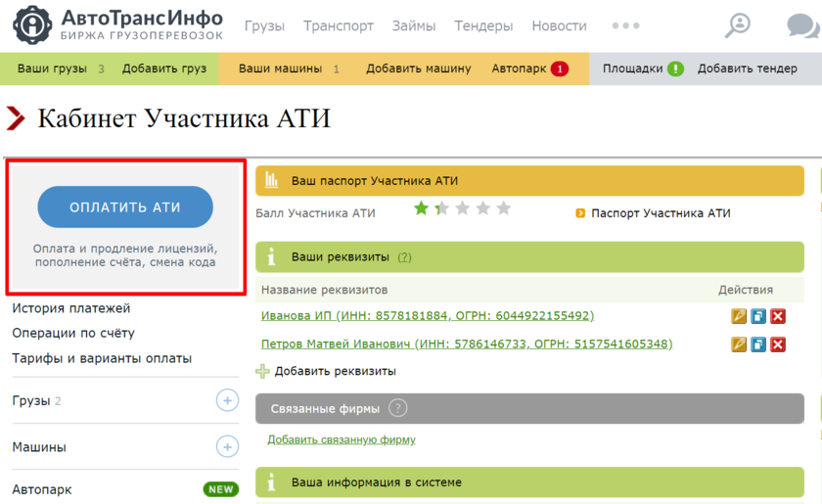This screenshot has height=504, width=822.
Task: Click edit icon for Петров Матвей Иванович
Action: pyautogui.click(x=739, y=344)
